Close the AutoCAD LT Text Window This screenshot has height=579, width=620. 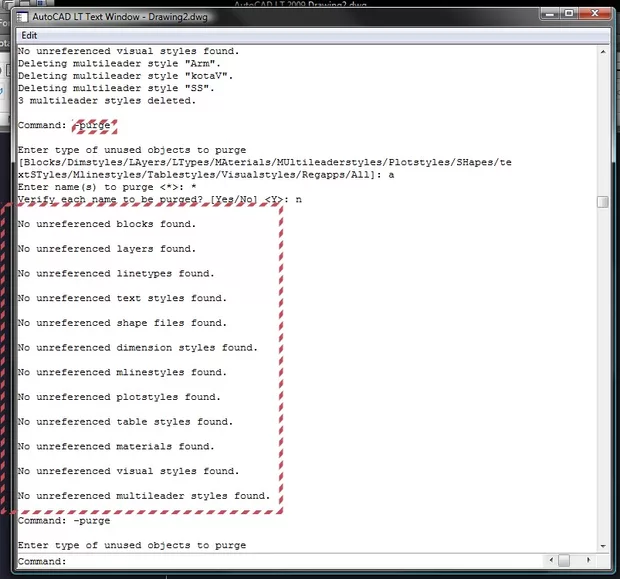click(x=594, y=14)
